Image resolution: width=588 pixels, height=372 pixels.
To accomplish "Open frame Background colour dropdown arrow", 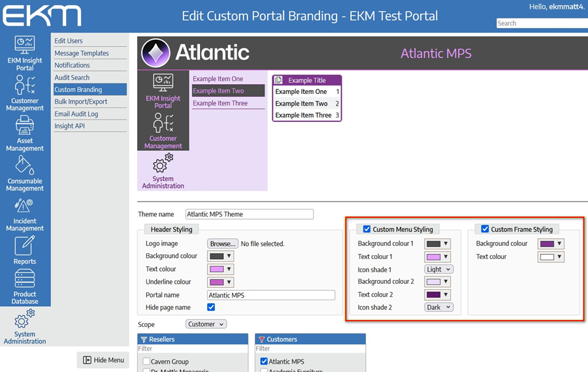I will click(559, 243).
